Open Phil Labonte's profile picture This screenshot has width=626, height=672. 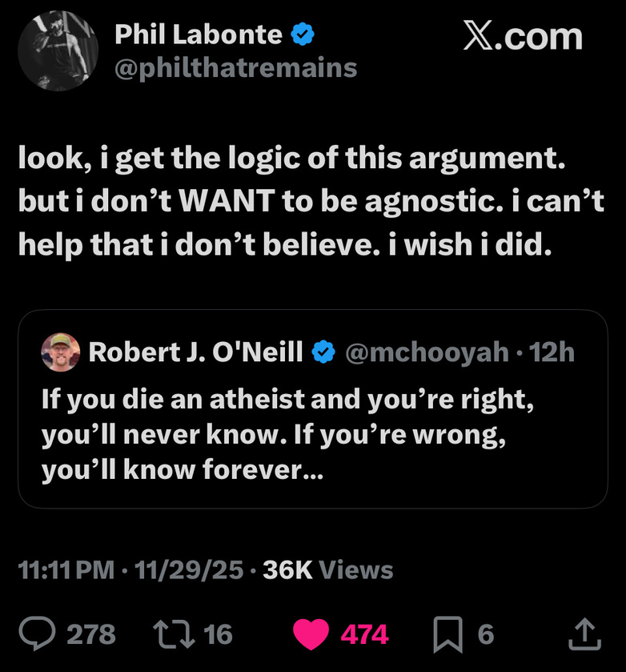coord(58,52)
